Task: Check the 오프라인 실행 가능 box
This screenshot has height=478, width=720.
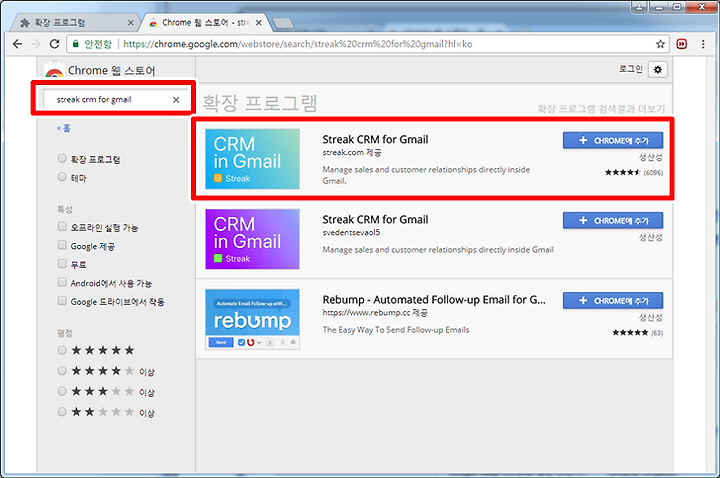Action: [x=62, y=226]
